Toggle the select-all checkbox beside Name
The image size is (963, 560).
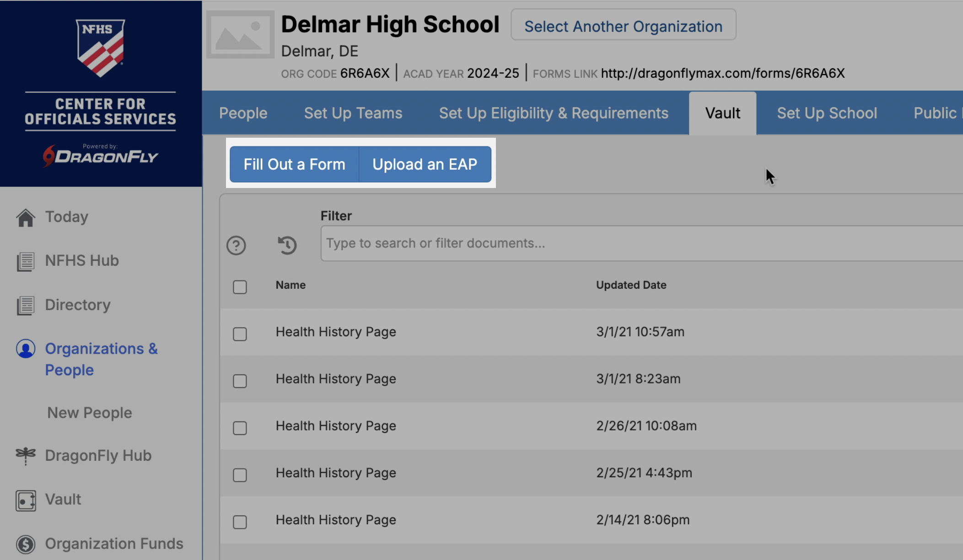(x=240, y=287)
